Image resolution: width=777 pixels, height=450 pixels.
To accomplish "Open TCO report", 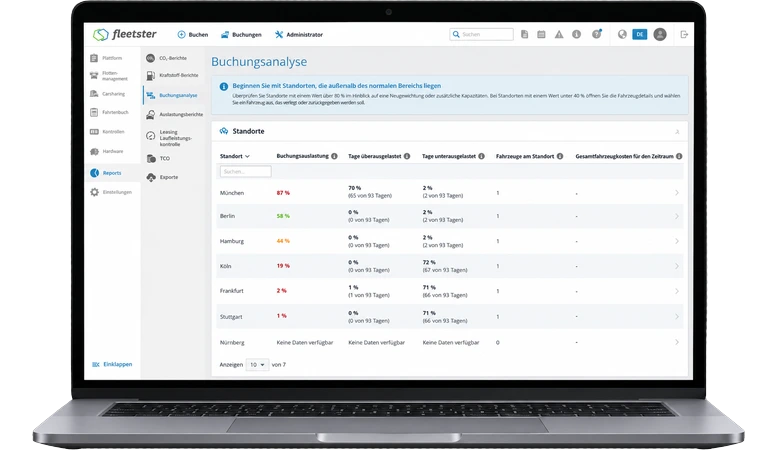I will (158, 159).
